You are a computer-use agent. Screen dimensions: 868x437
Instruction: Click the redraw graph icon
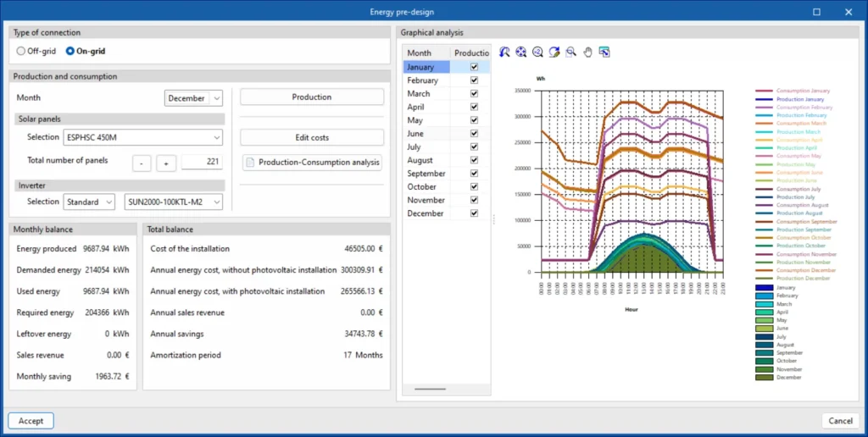554,52
